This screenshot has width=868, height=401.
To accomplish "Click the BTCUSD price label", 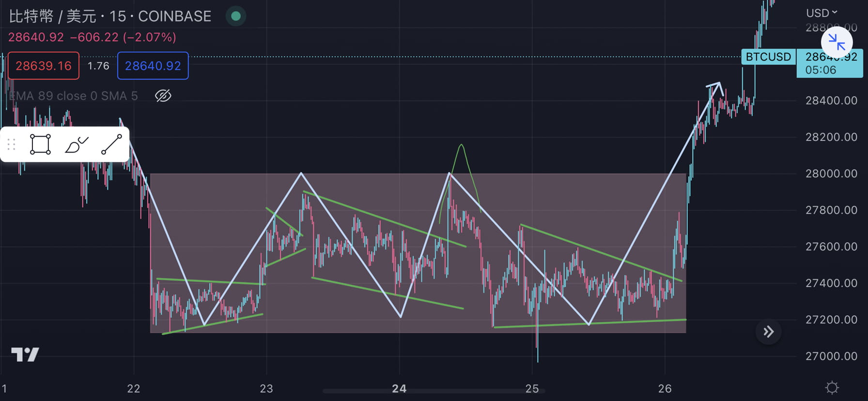I will pyautogui.click(x=768, y=57).
